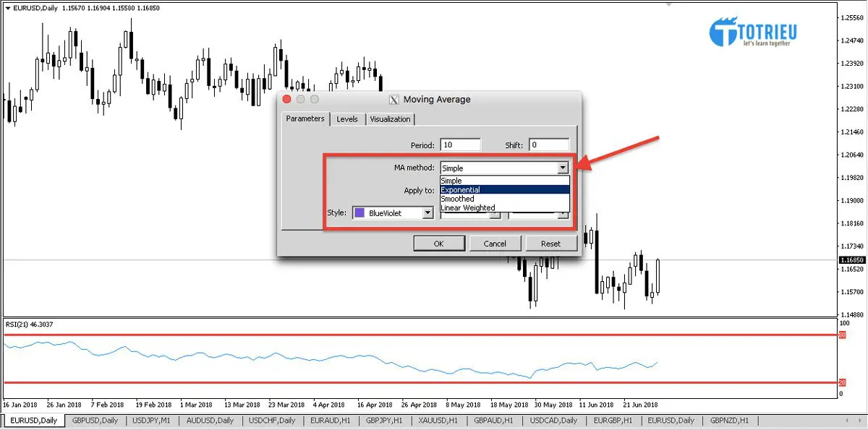This screenshot has height=430, width=868.
Task: Open the GBPAUD,H1 chart tab
Action: [x=494, y=420]
